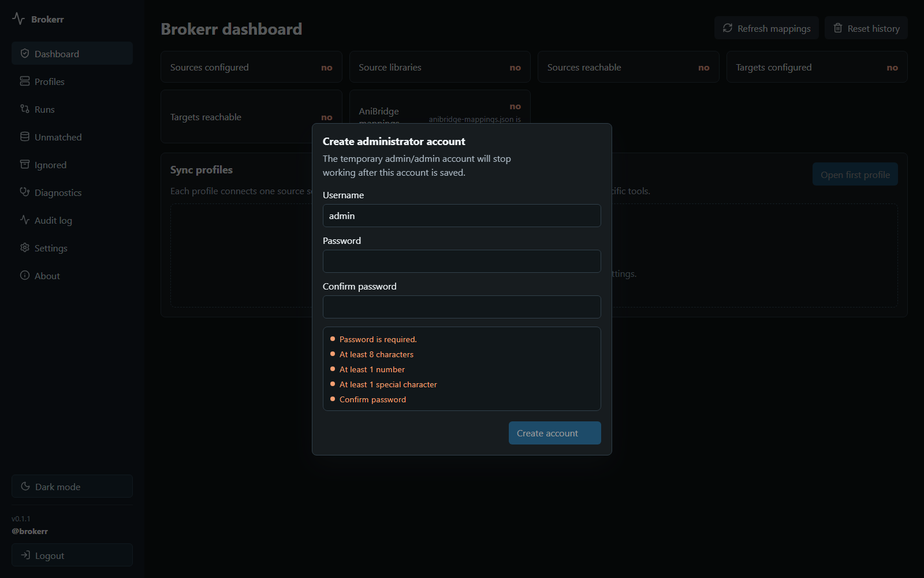Image resolution: width=924 pixels, height=578 pixels.
Task: Click the "Create administrator account" heading
Action: (x=394, y=142)
